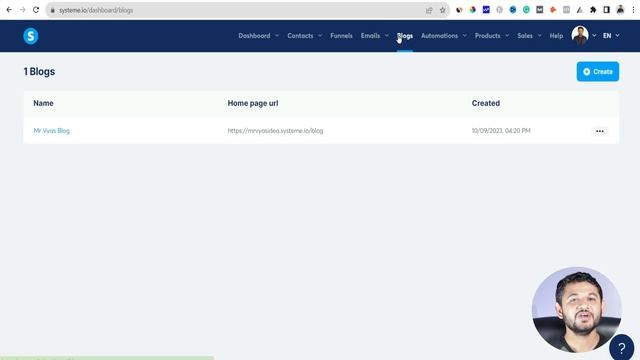
Task: Open the Emails menu
Action: point(370,36)
